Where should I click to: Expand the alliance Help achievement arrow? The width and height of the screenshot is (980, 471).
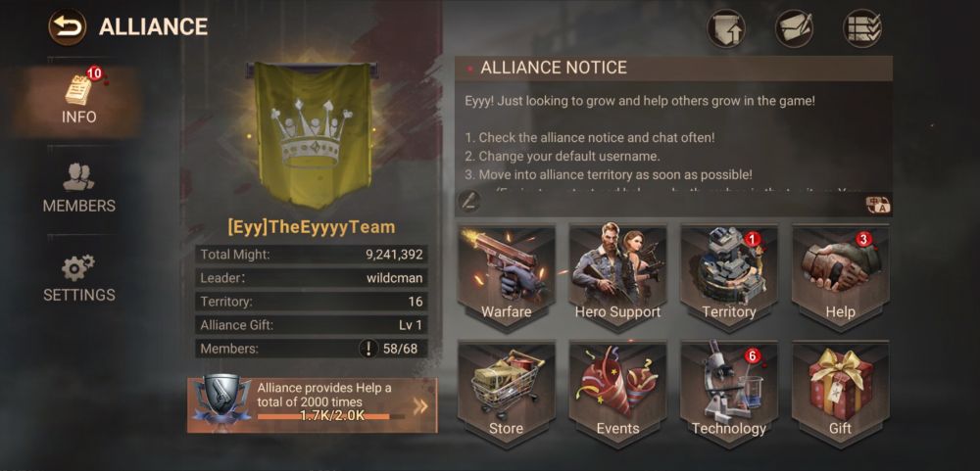coord(420,406)
